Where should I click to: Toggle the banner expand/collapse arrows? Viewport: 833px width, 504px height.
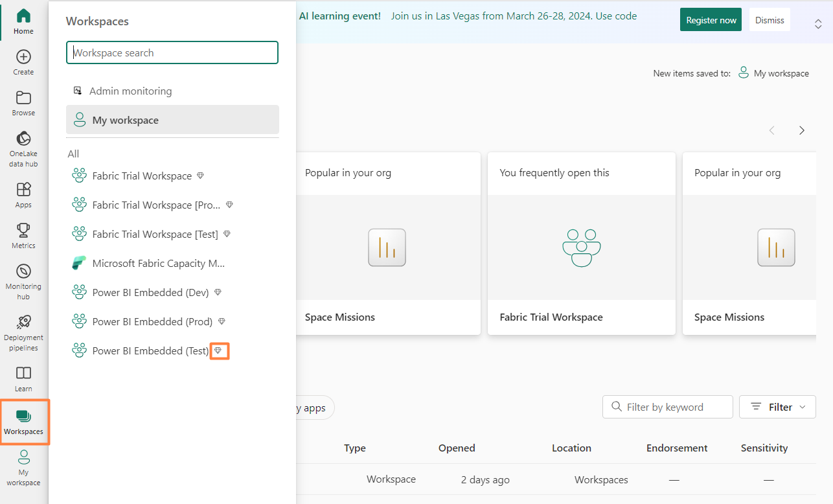click(x=818, y=24)
